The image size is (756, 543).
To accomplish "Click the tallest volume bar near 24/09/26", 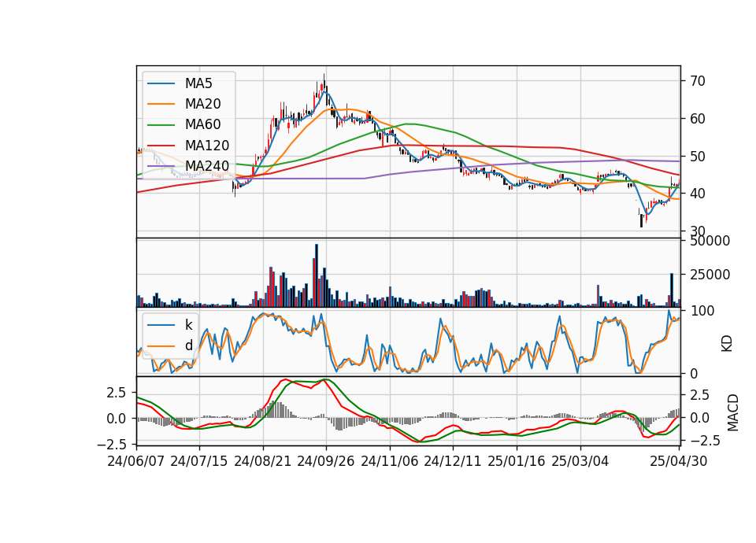I will click(317, 275).
